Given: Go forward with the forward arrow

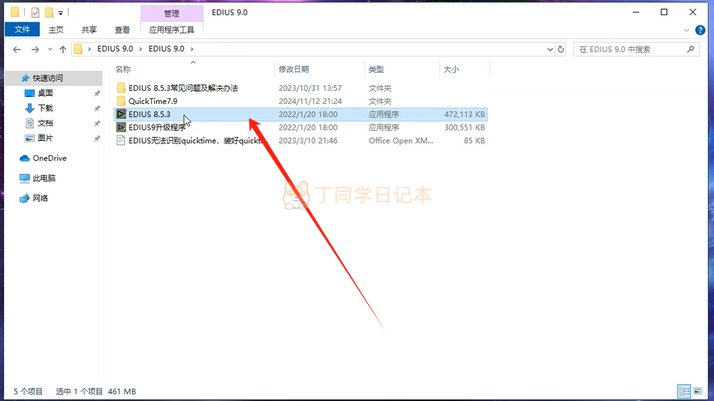Looking at the screenshot, I should tap(35, 49).
